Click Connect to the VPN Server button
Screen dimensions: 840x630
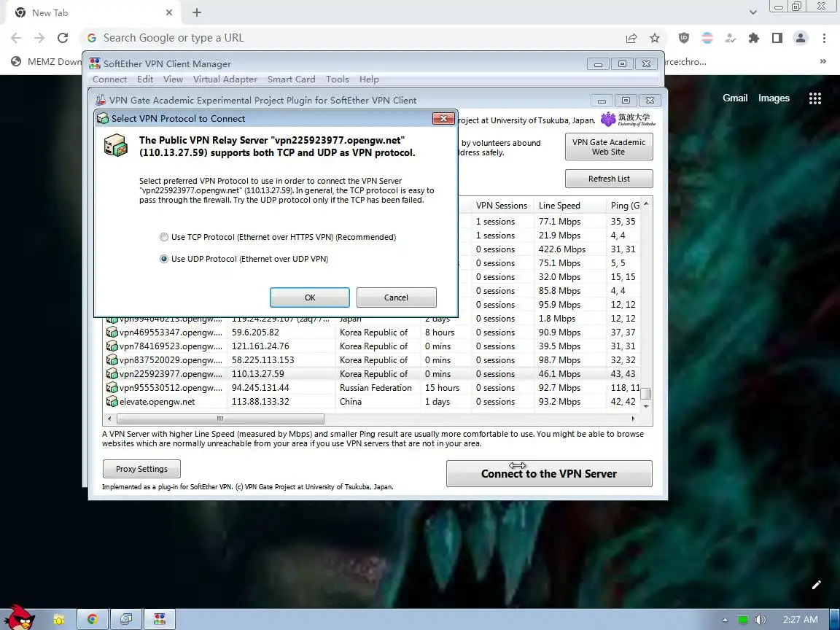pos(549,473)
